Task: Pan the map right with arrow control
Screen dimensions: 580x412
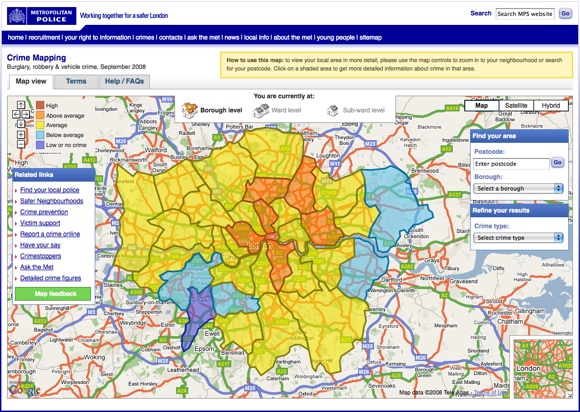Action: click(26, 114)
